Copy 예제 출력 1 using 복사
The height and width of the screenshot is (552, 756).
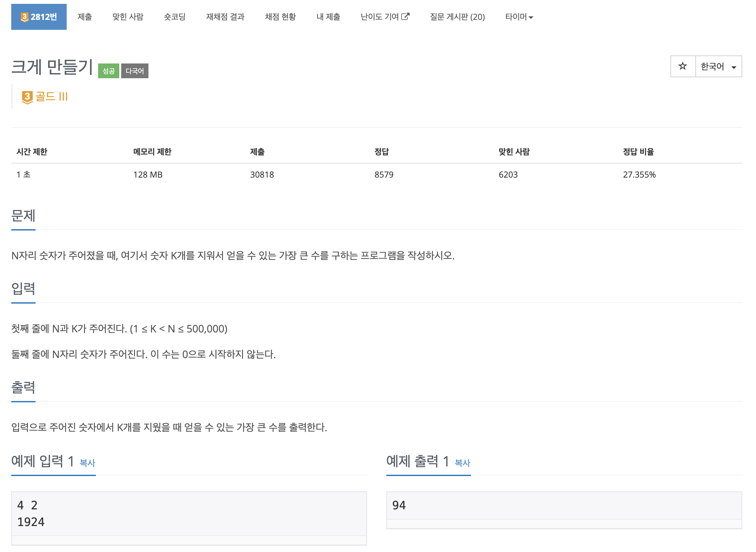tap(462, 464)
